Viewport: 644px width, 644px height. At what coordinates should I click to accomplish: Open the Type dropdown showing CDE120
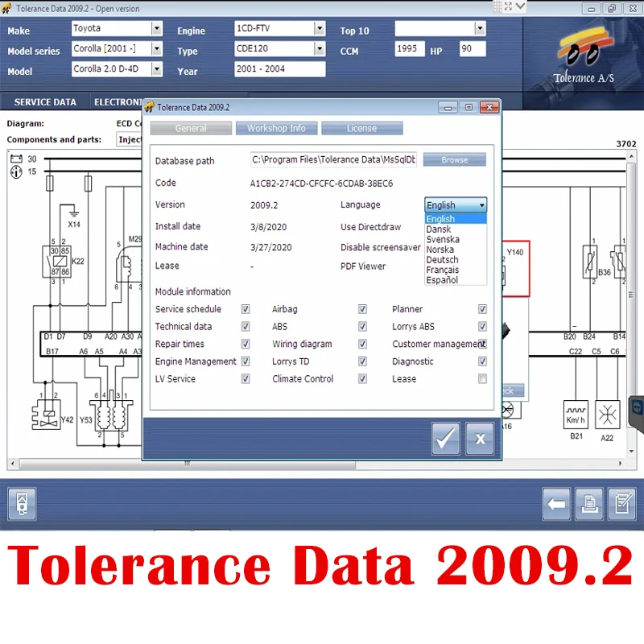[x=320, y=49]
